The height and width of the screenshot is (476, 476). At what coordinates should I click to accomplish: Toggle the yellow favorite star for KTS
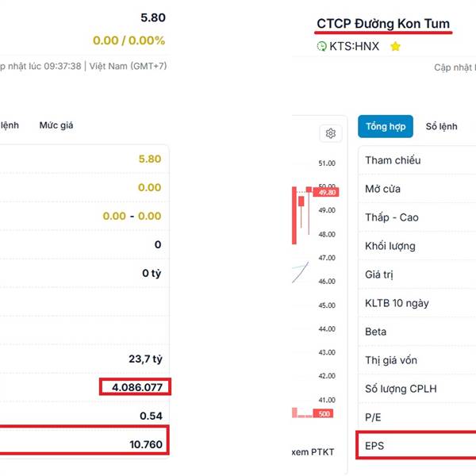[395, 47]
